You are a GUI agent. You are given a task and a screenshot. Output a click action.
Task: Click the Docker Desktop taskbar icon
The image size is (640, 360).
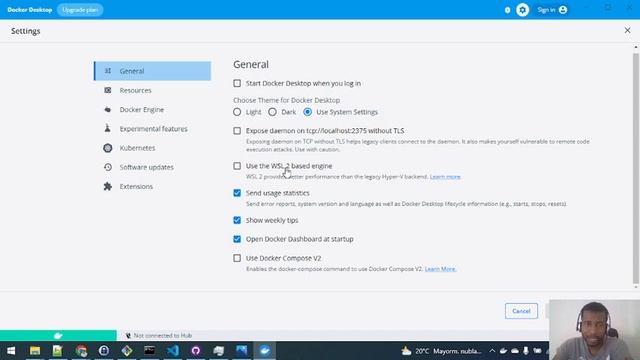click(x=264, y=351)
